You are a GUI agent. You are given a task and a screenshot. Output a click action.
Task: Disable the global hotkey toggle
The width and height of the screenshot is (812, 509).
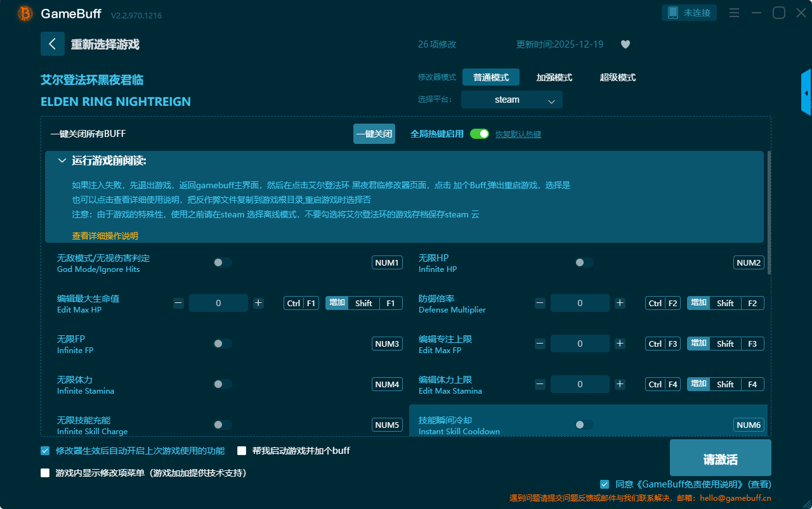click(x=480, y=134)
